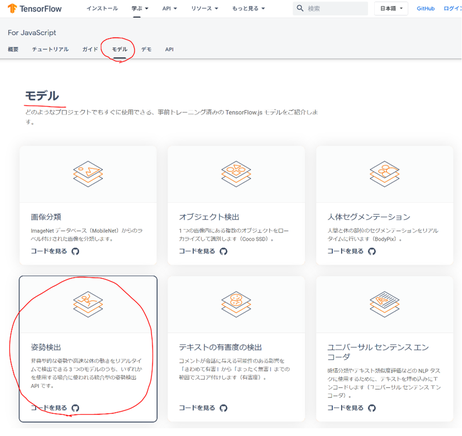This screenshot has width=462, height=436.
Task: Switch to the ガイド tab
Action: 90,49
